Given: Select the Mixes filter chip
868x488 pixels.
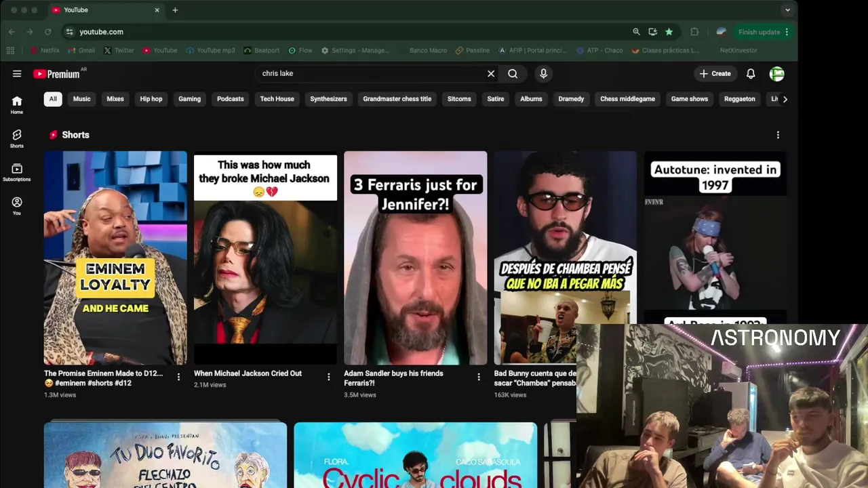Looking at the screenshot, I should (115, 99).
